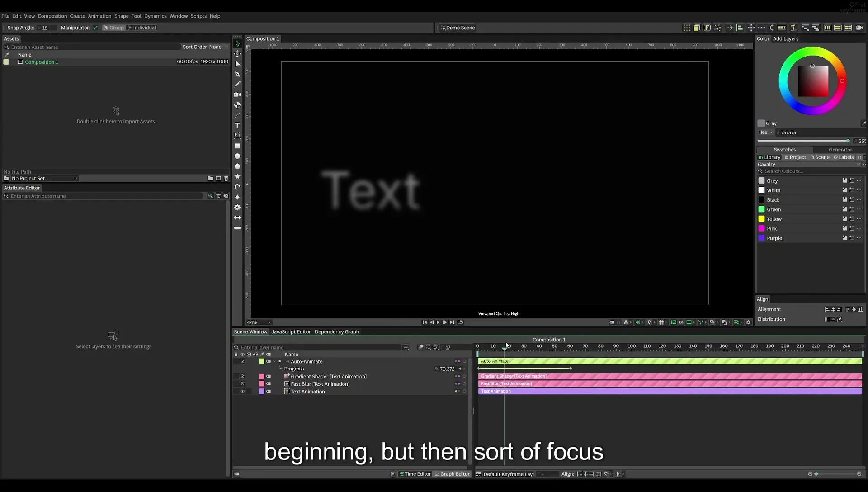This screenshot has height=492, width=868.
Task: Open Sort Order None dropdown
Action: click(x=218, y=47)
